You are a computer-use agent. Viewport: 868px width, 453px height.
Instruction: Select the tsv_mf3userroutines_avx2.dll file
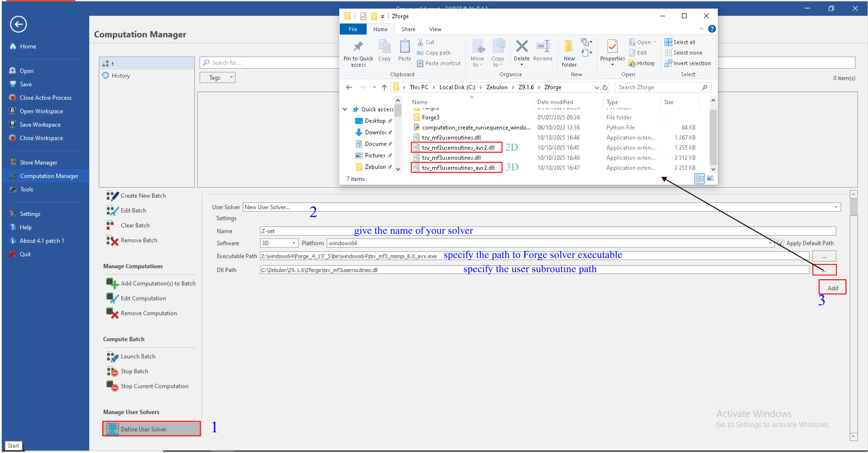tap(458, 168)
